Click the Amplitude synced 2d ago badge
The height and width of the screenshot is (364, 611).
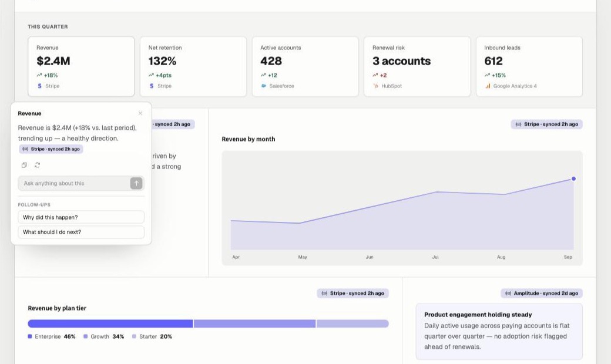542,293
